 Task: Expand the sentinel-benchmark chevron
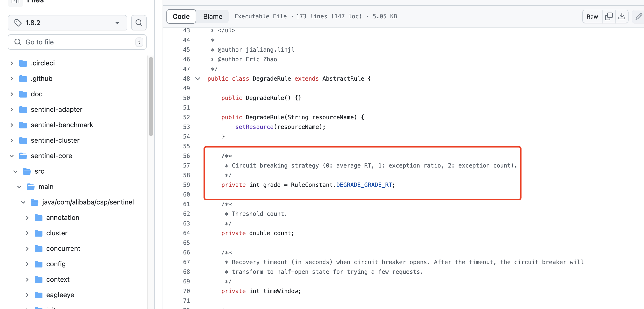click(x=12, y=125)
